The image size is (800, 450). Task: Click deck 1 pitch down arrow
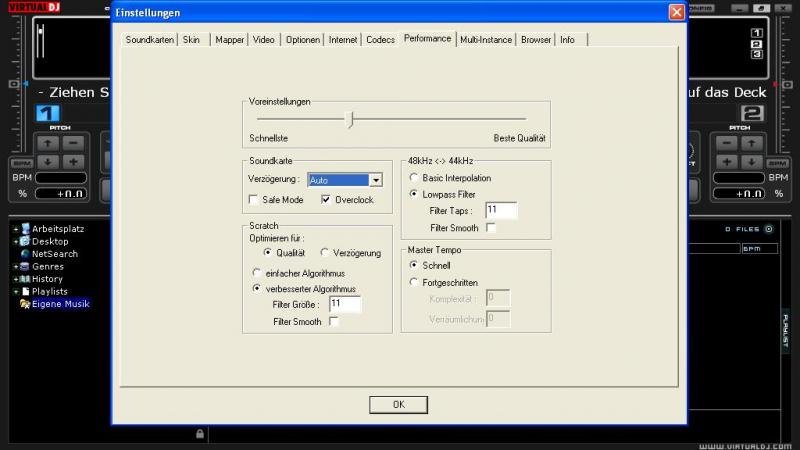coord(47,162)
